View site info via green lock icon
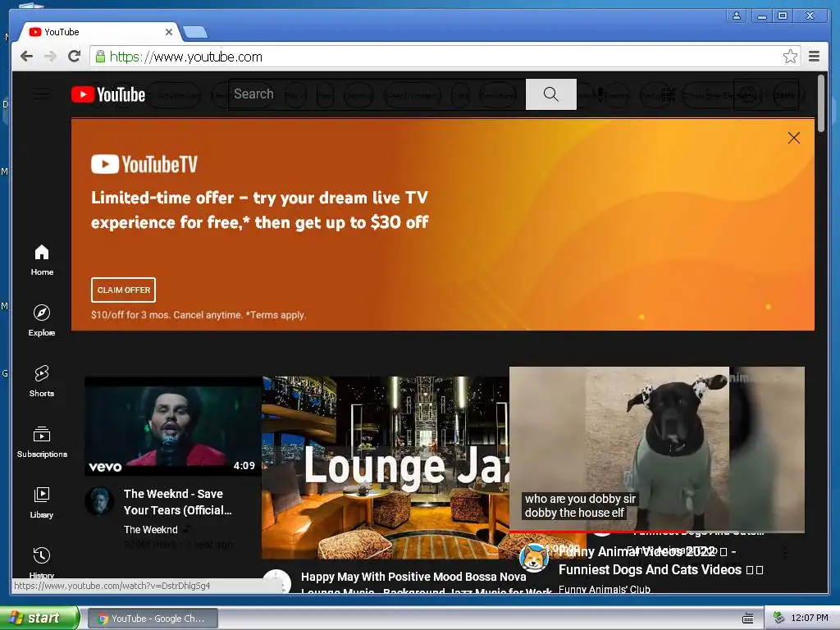Viewport: 840px width, 630px height. (x=100, y=57)
